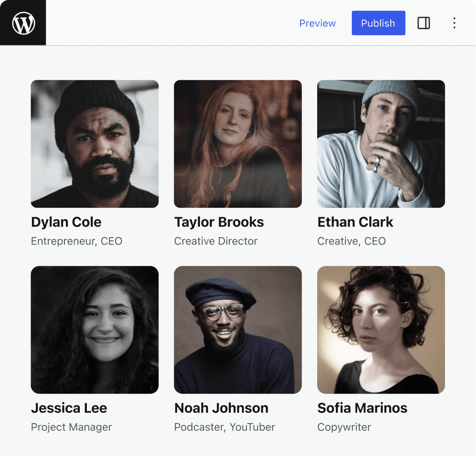Select Sofia Marinos' portrait photo
Screen dimensions: 476x456
point(381,330)
